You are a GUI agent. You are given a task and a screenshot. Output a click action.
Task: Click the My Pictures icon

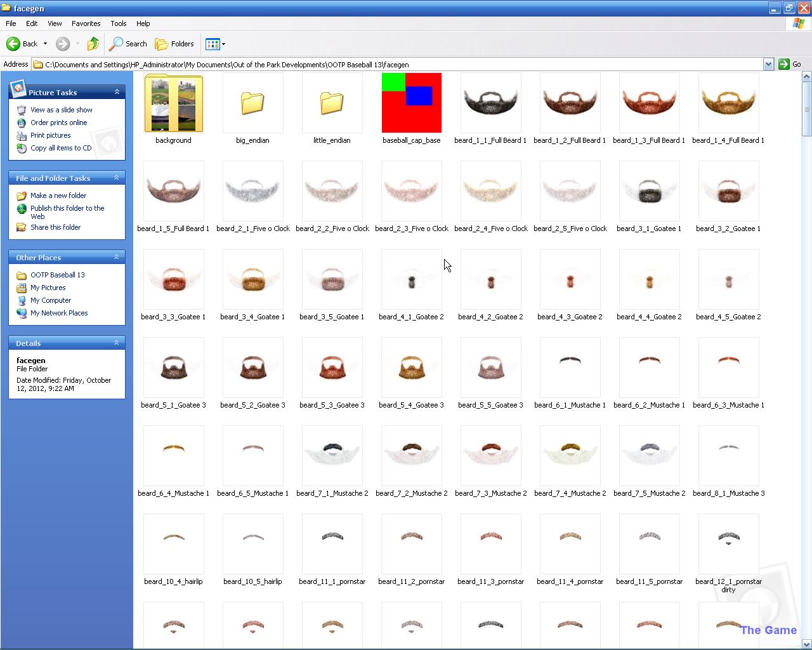22,288
